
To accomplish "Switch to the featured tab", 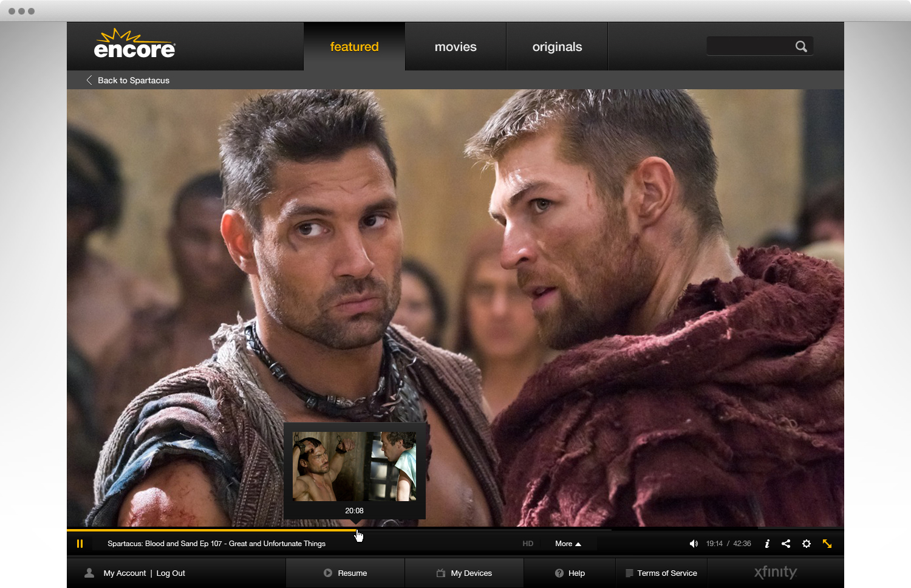I will click(x=354, y=47).
